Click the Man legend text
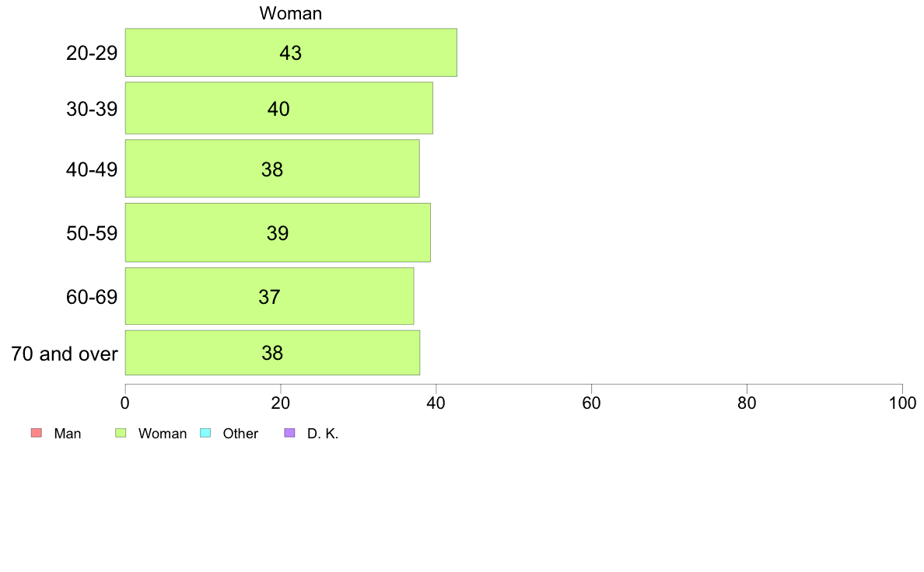Viewport: 924px width, 572px height. coord(67,434)
